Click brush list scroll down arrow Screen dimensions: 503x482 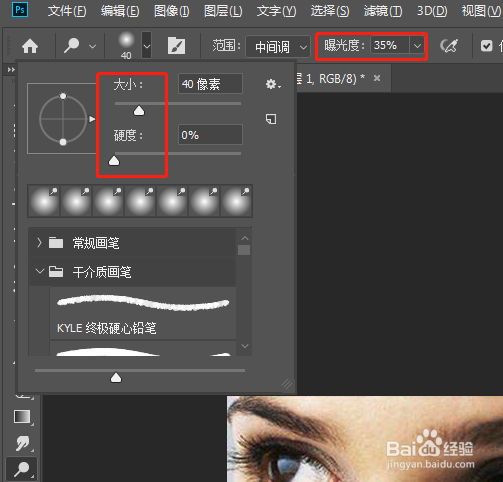pos(245,346)
